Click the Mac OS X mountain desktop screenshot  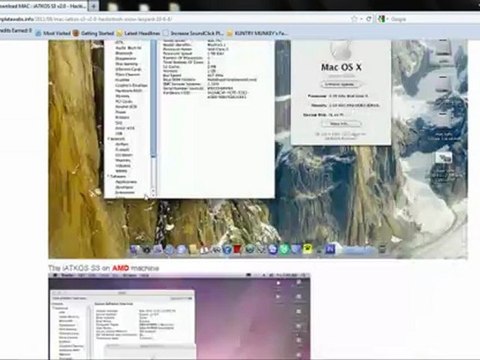(x=258, y=149)
